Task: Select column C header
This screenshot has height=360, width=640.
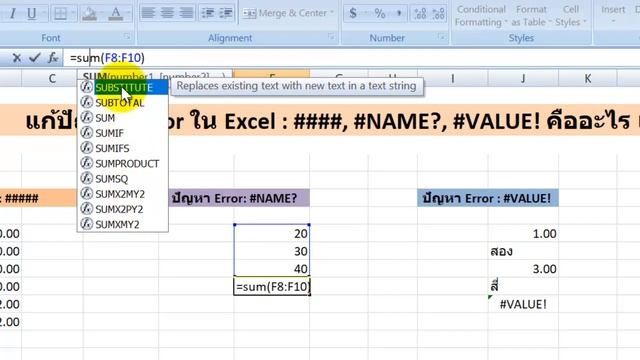Action: pos(52,78)
